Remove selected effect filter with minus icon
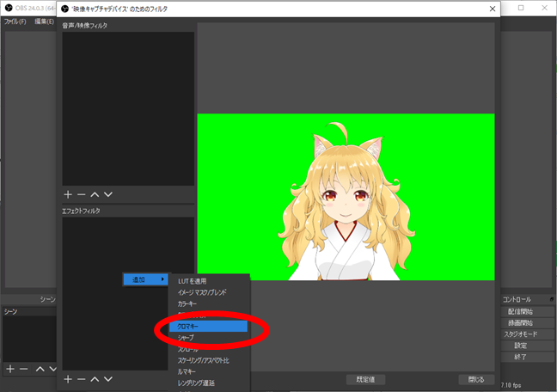The width and height of the screenshot is (557, 392). pos(82,379)
